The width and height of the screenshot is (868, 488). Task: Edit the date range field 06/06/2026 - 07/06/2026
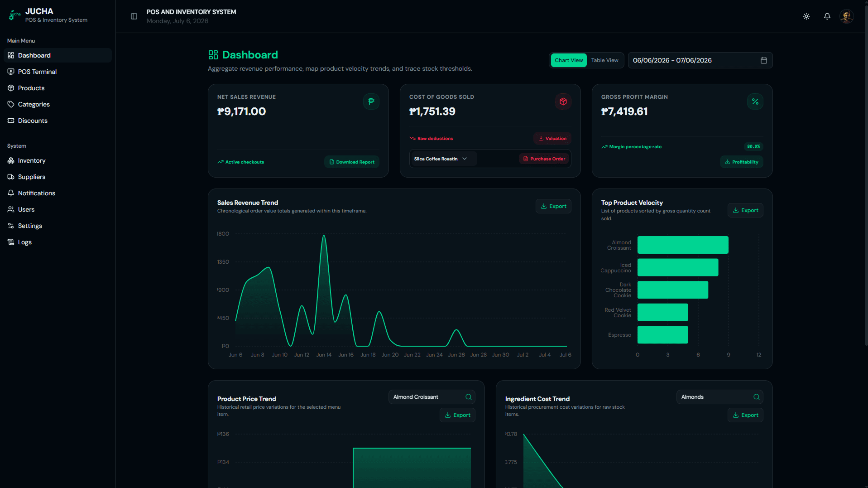pos(700,60)
